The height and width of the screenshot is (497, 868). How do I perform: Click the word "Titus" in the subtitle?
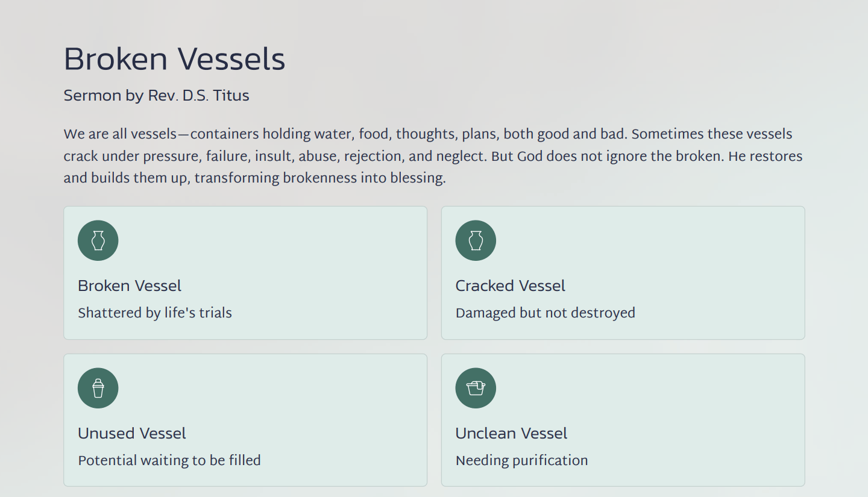[x=230, y=95]
